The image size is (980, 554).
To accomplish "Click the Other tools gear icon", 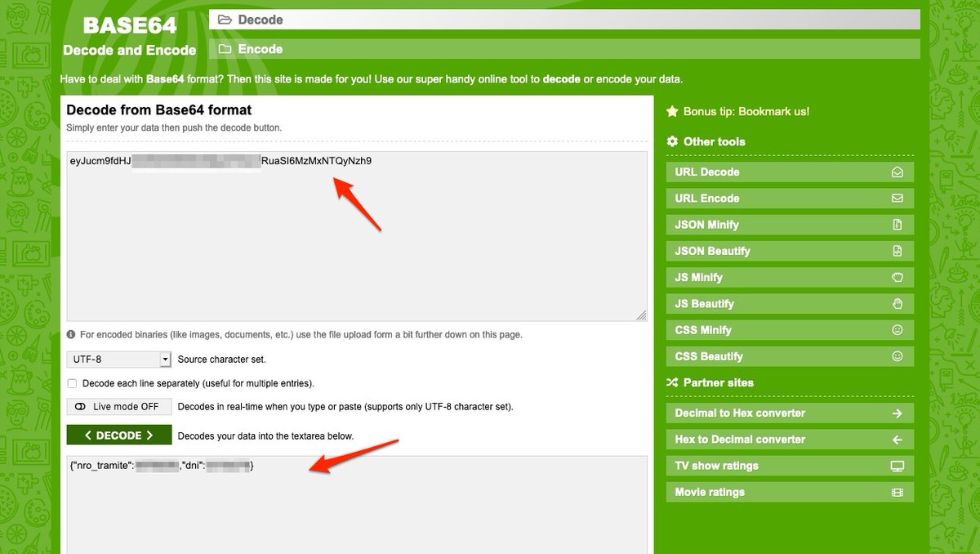I will (x=672, y=141).
